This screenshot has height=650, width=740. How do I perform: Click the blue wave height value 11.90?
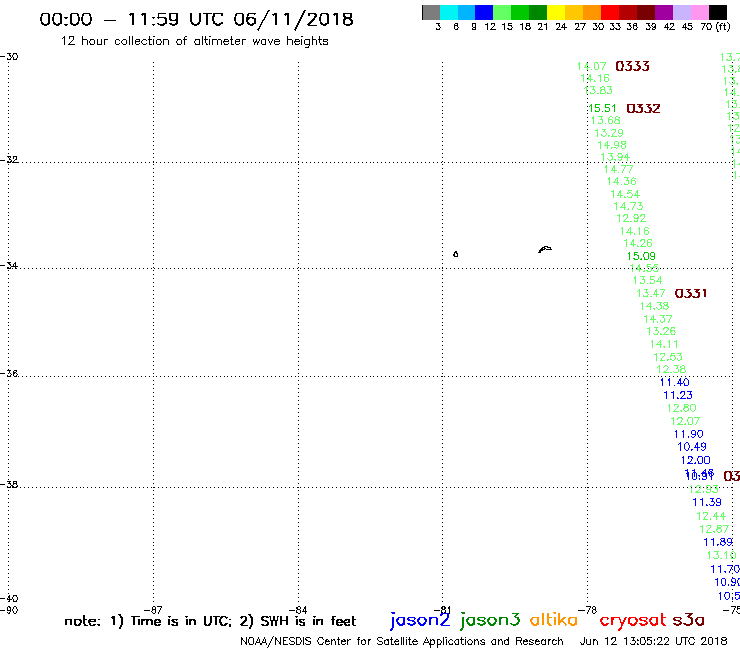point(689,434)
